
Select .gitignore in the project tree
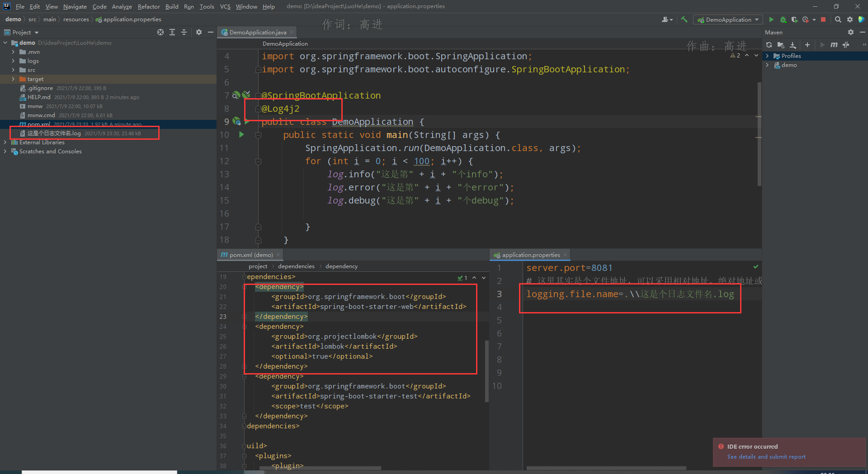tap(40, 88)
